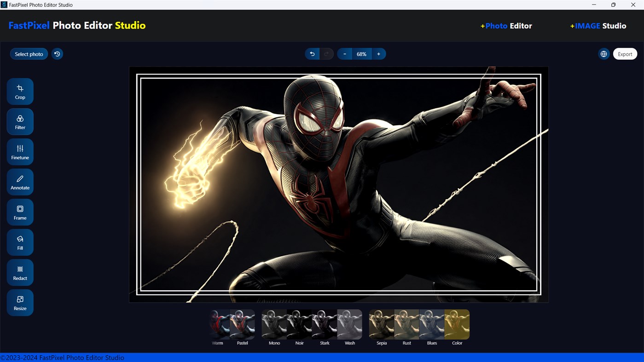Viewport: 644px width, 362px height.
Task: Select the Crop tool
Action: coord(20,92)
